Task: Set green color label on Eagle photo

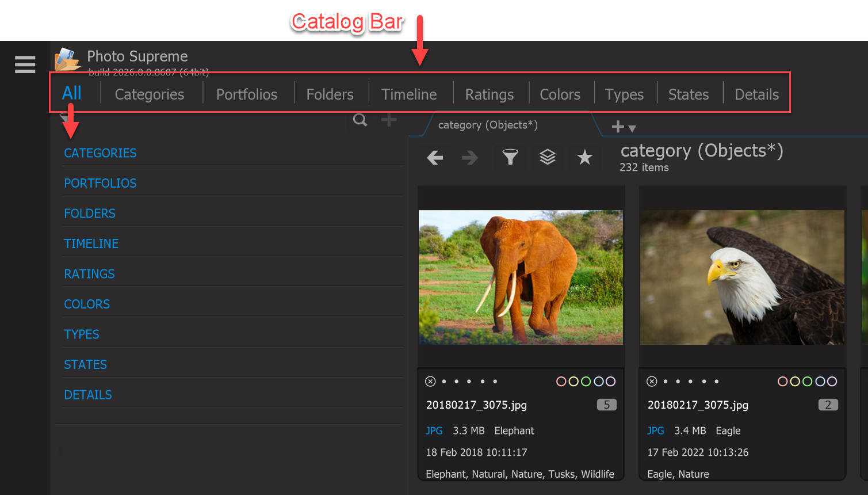Action: (x=807, y=381)
